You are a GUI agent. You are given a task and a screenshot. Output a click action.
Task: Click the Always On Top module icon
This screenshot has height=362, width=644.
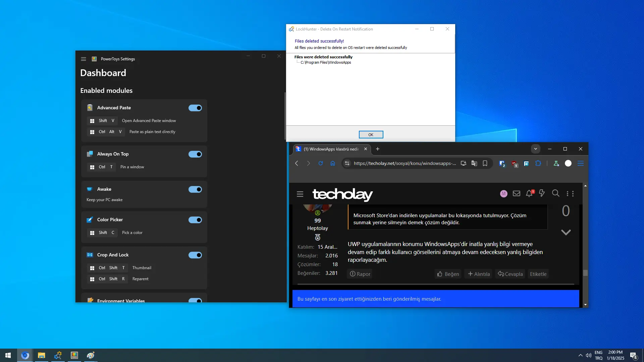coord(90,154)
